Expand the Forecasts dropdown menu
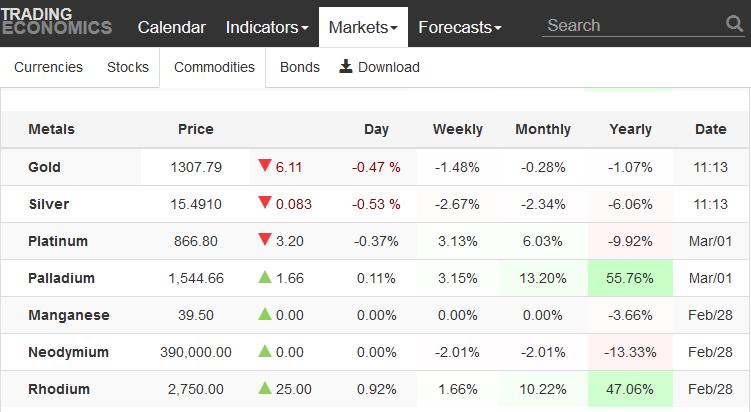The width and height of the screenshot is (751, 412). click(x=460, y=27)
